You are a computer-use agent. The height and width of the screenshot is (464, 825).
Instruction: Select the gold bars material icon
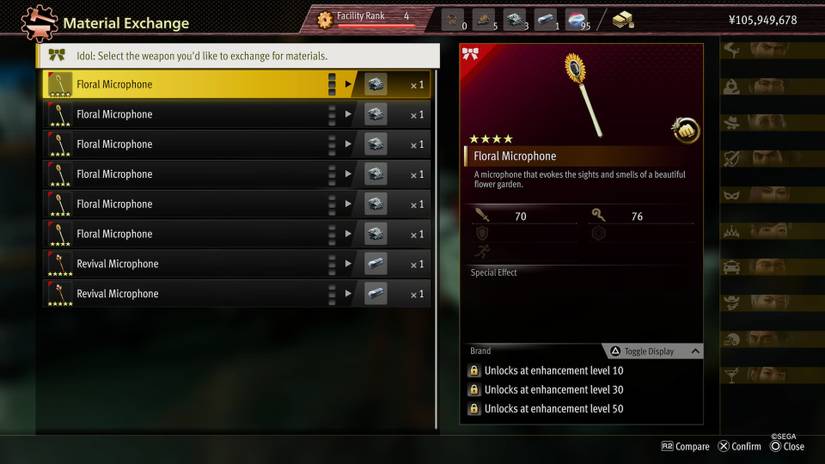click(623, 20)
